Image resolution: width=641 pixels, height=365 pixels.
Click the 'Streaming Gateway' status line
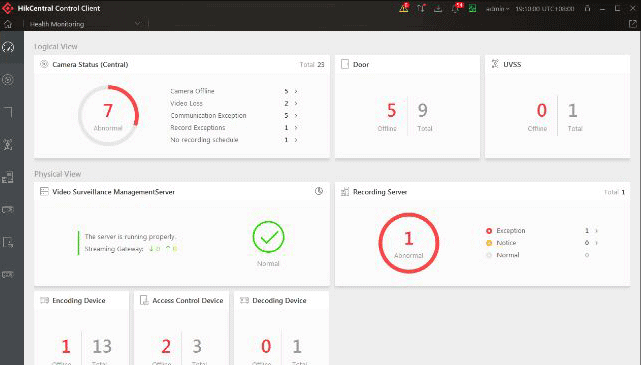[131, 249]
